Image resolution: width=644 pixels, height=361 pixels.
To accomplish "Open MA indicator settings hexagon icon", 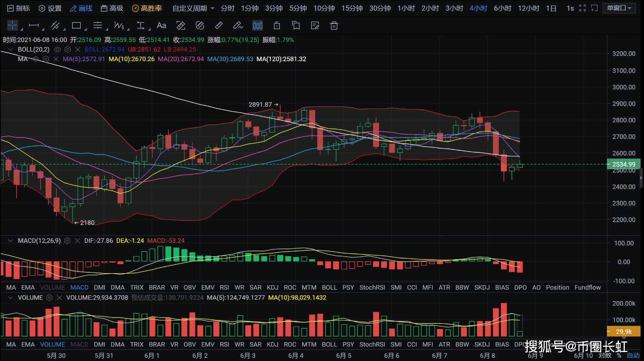I will coord(46,59).
